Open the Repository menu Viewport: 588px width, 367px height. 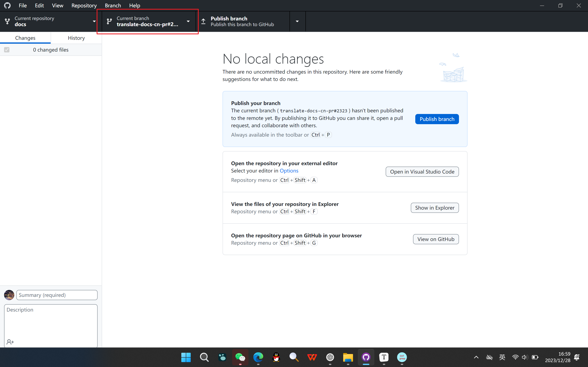(84, 5)
